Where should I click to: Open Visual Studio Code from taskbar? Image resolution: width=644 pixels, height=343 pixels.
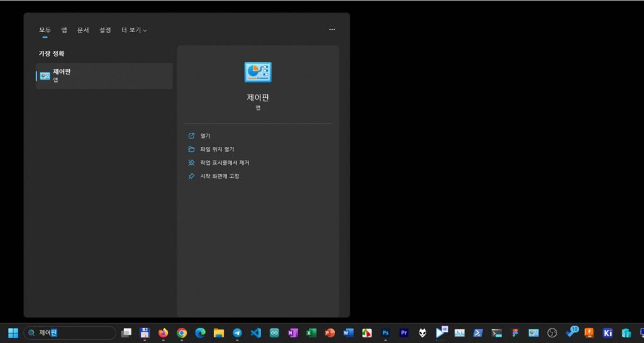(255, 333)
